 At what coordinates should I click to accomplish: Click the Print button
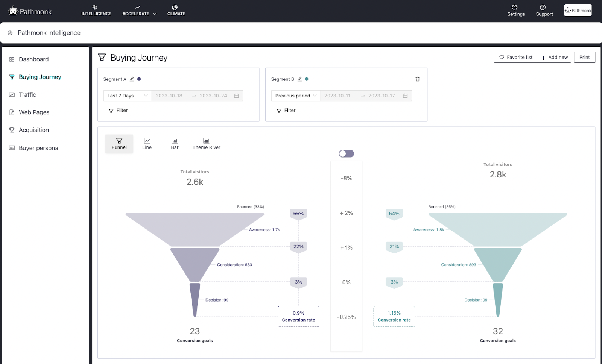[x=584, y=57]
